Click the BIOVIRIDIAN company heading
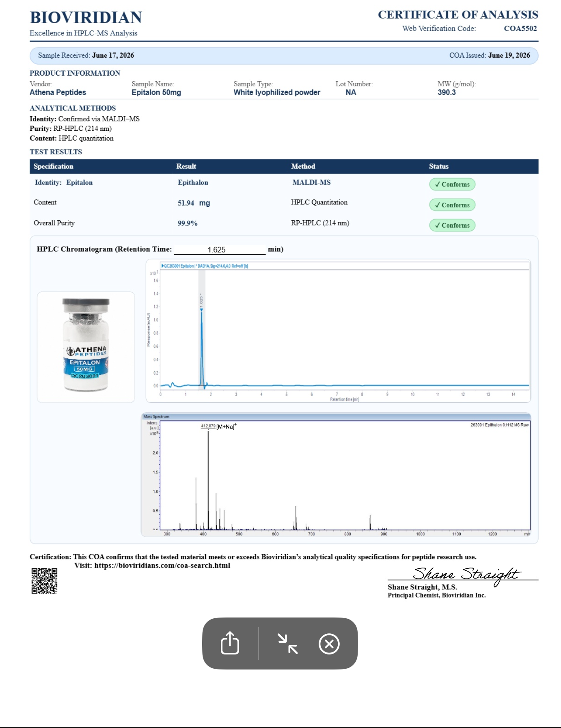Screen dimensions: 561x728 coord(86,17)
